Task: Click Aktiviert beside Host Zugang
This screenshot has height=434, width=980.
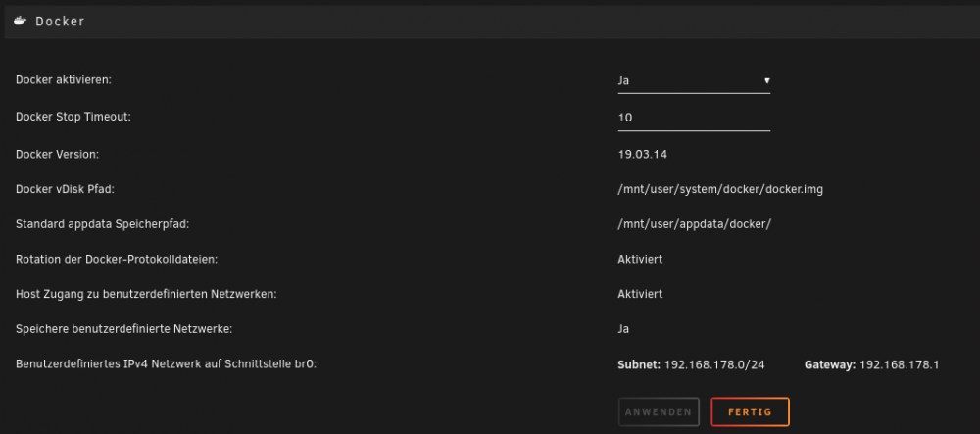Action: 640,294
